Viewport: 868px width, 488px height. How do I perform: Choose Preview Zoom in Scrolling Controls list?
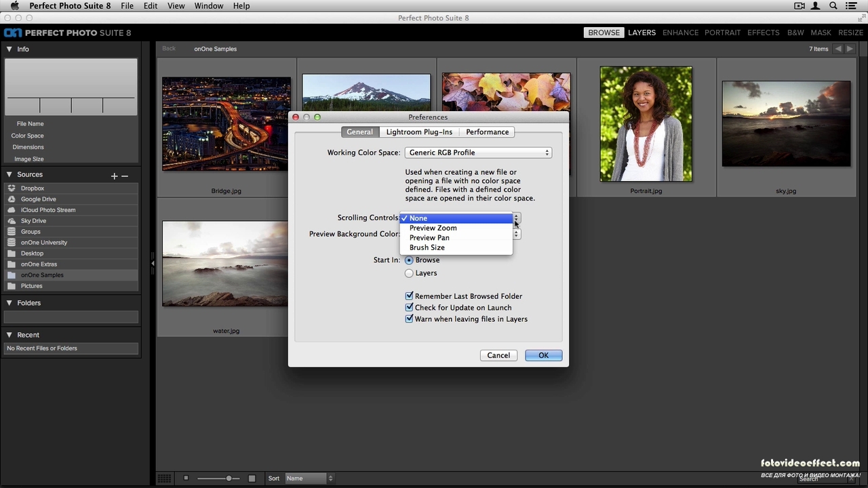point(456,228)
